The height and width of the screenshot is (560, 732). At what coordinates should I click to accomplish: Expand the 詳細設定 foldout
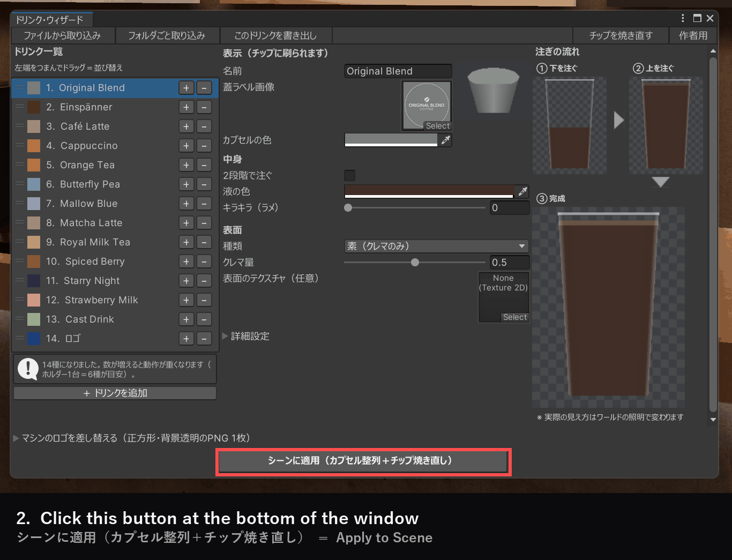coord(225,336)
